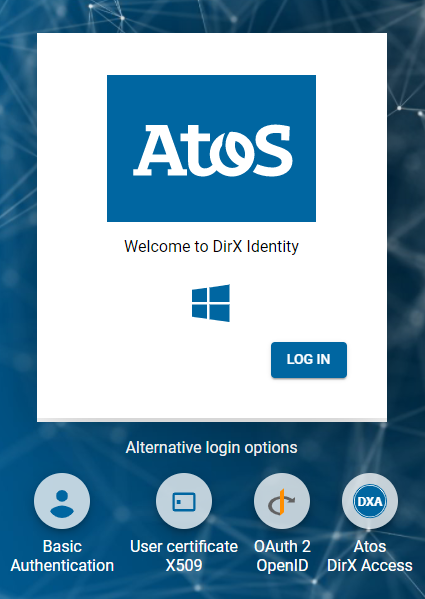Click the "Atos DirX Access" label
425x599 pixels.
(370, 556)
